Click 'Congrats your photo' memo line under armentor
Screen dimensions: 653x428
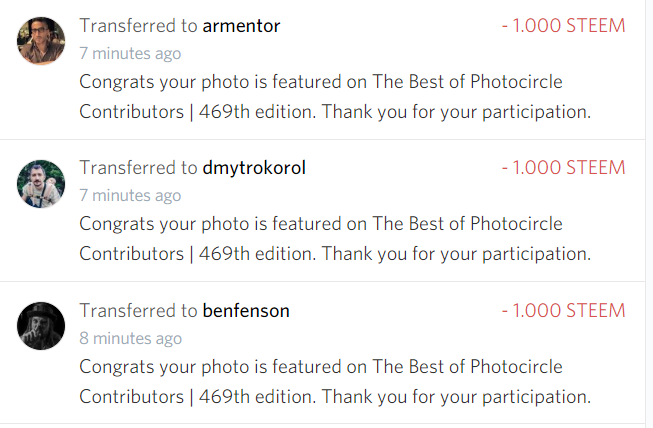pyautogui.click(x=320, y=82)
